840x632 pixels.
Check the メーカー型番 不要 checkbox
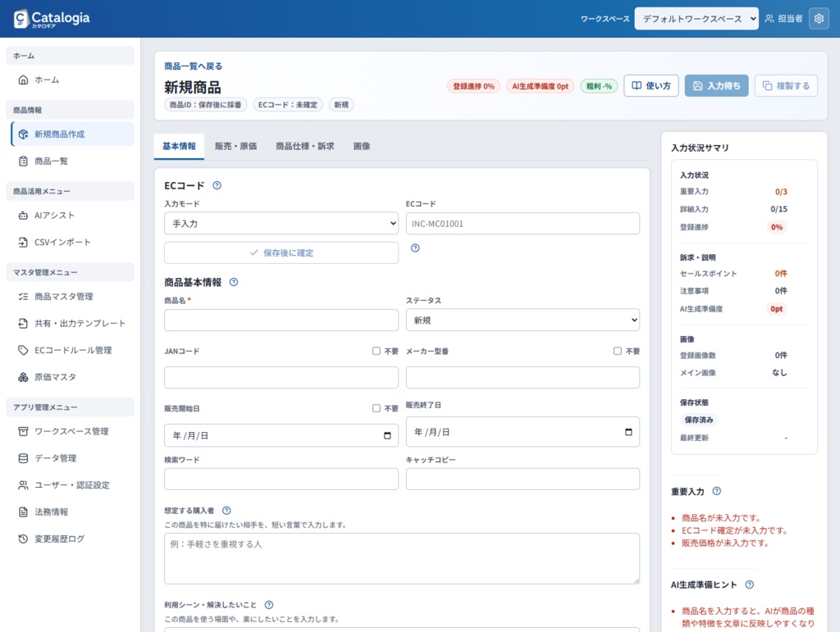tap(618, 351)
